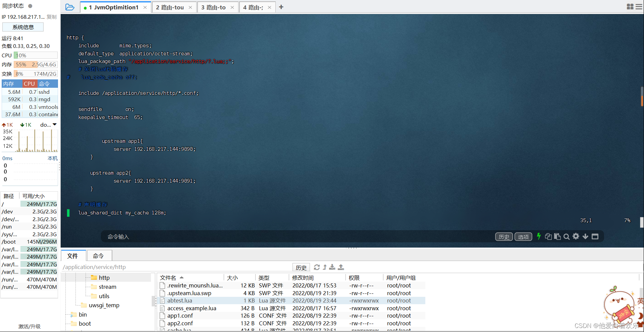Image resolution: width=644 pixels, height=332 pixels.
Task: Click the fullscreen icon in the terminal toolbar
Action: (x=595, y=237)
